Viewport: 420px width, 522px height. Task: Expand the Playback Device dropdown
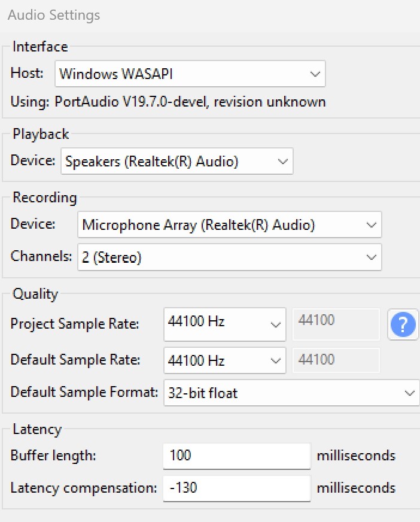pyautogui.click(x=176, y=161)
